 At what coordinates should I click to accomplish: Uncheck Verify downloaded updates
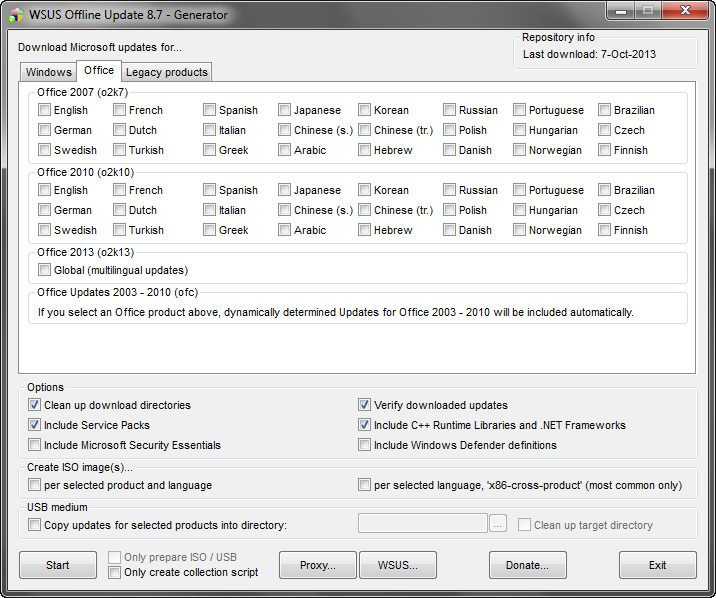[x=364, y=404]
